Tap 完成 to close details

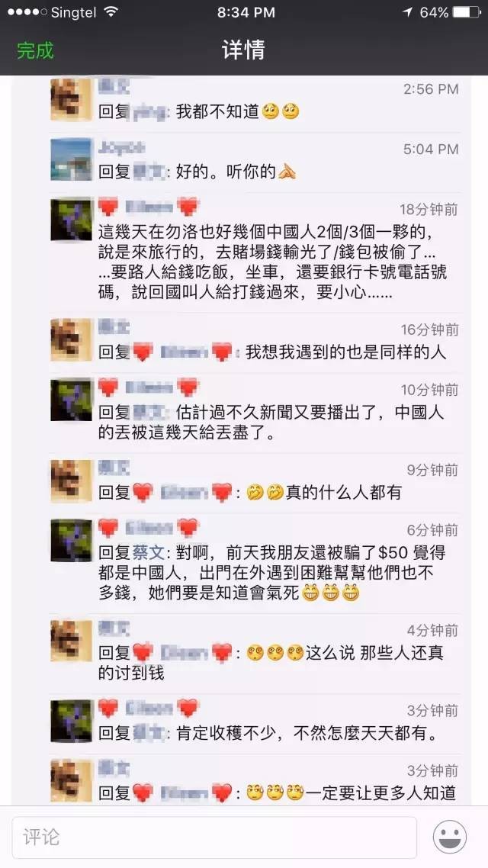point(35,50)
